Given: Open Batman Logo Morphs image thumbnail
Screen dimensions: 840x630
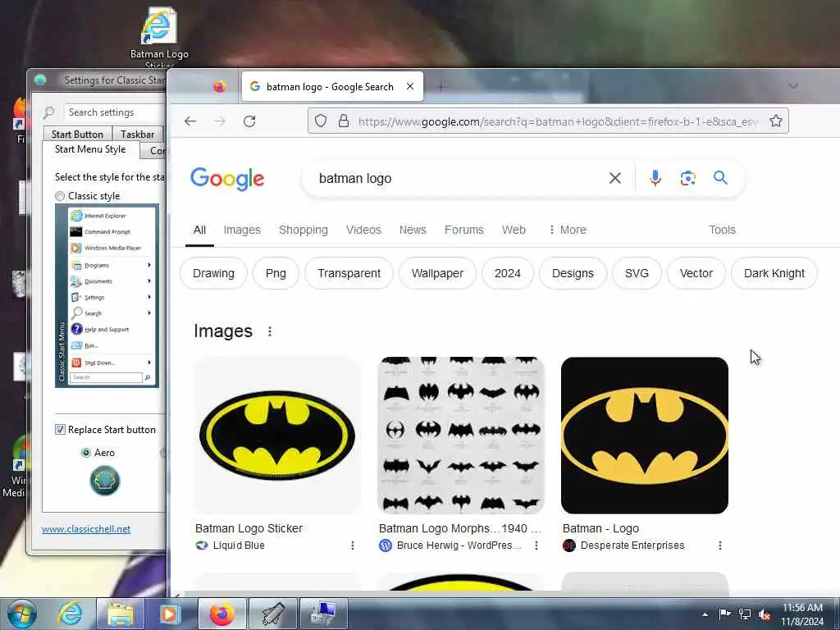Looking at the screenshot, I should (461, 435).
